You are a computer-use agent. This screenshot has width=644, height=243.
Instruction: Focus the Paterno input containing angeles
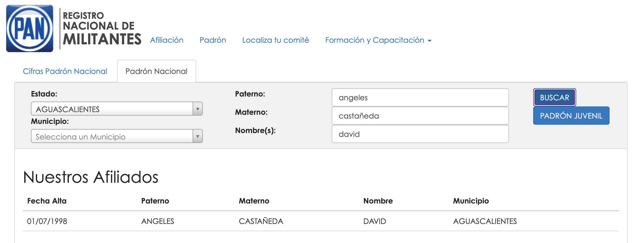420,98
